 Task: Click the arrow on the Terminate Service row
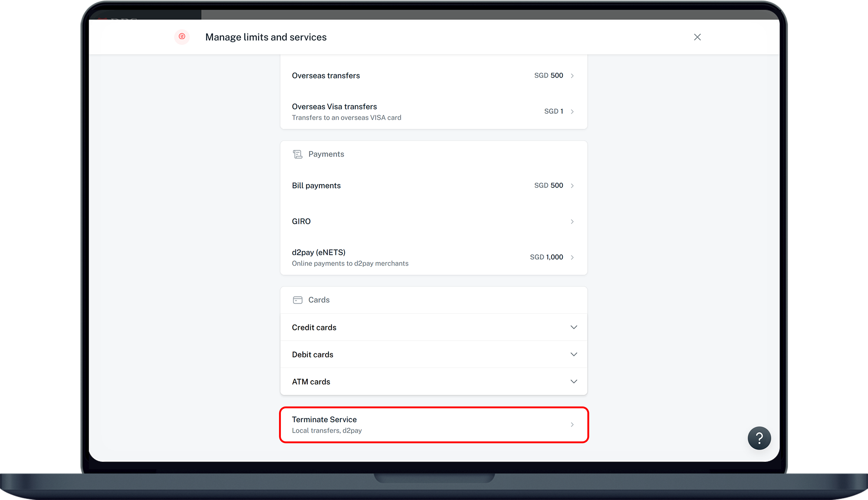pyautogui.click(x=572, y=425)
